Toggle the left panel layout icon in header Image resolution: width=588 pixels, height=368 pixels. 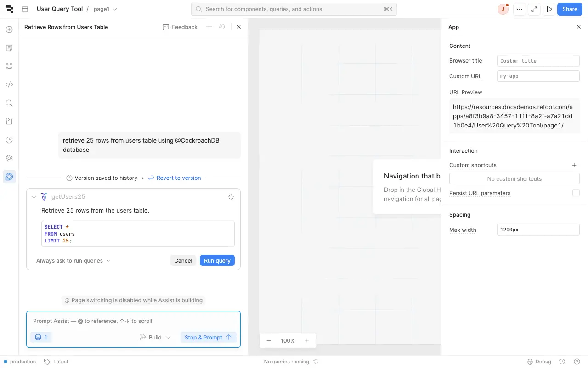25,9
